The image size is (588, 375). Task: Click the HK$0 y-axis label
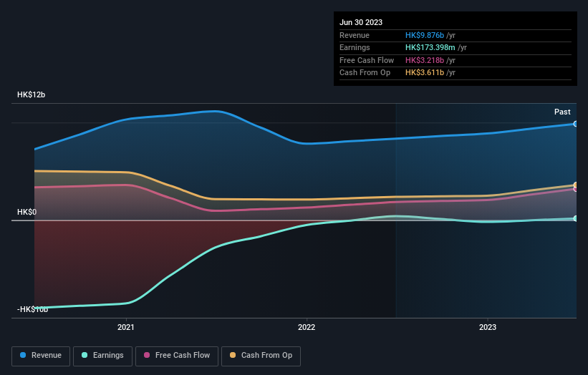click(x=27, y=212)
